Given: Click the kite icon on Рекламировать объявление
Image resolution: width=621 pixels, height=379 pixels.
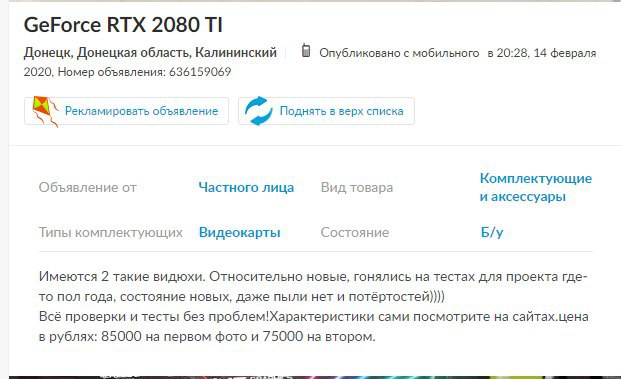Looking at the screenshot, I should point(45,111).
